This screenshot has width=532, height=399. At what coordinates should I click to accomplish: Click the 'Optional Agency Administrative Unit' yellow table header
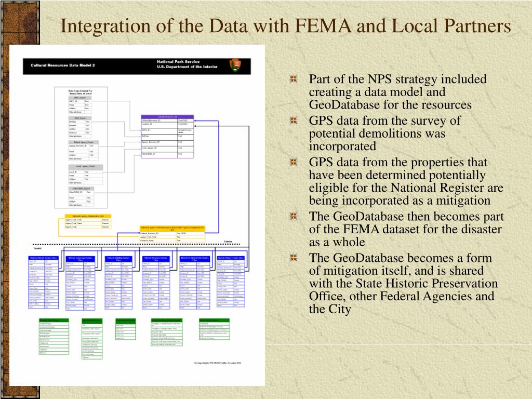pyautogui.click(x=88, y=216)
